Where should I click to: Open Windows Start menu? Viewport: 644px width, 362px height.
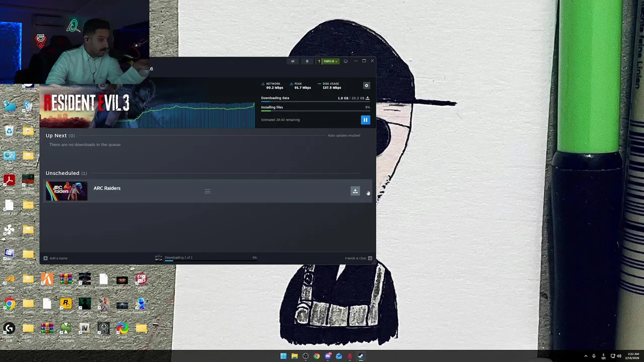click(283, 356)
